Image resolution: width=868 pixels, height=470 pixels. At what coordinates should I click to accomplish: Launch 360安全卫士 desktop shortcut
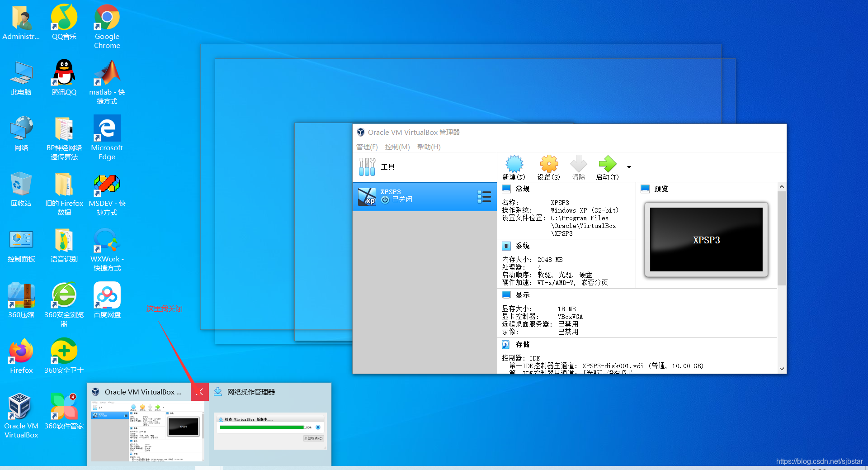[64, 356]
